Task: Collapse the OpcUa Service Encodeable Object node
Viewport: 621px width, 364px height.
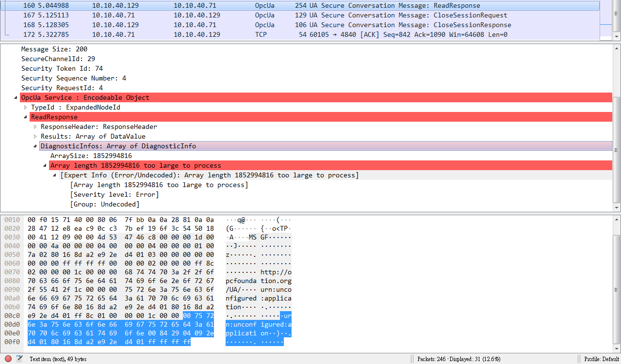Action: [15, 97]
